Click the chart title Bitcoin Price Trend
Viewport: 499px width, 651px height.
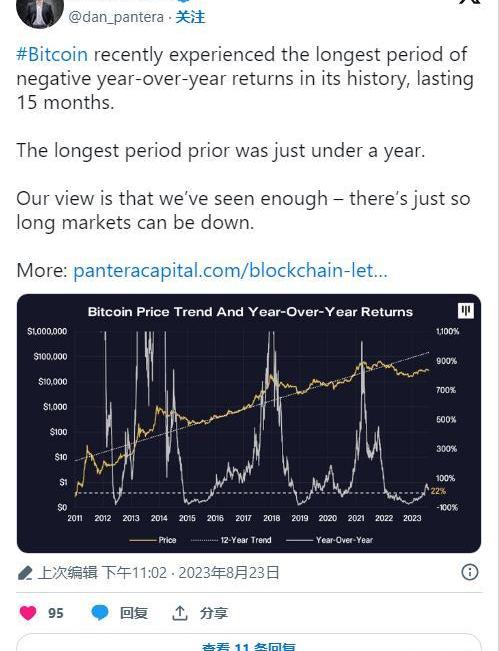tap(250, 312)
